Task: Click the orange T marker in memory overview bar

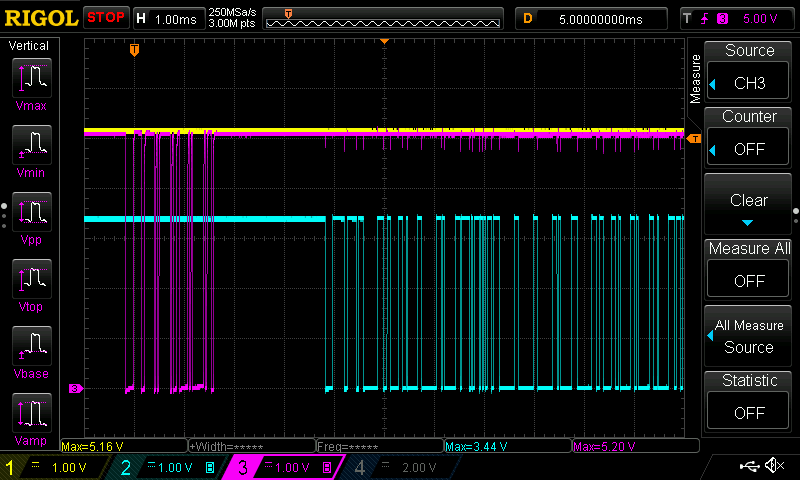Action: (x=288, y=14)
